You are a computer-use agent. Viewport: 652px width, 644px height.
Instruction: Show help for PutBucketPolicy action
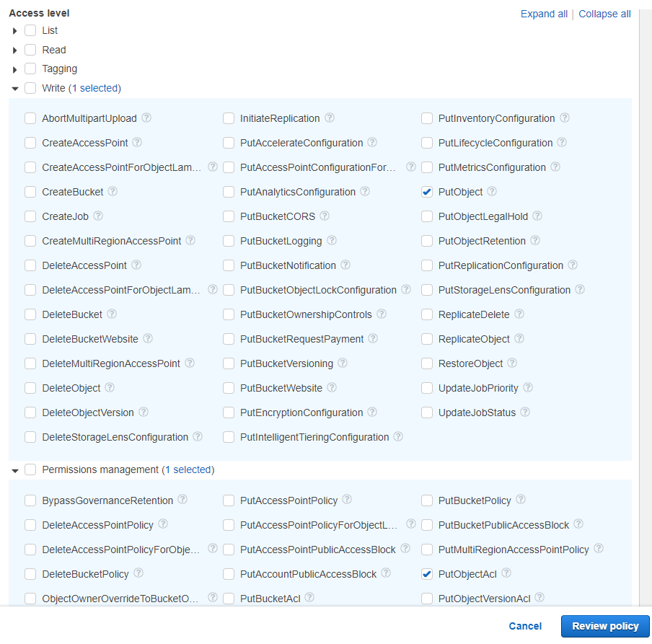521,500
